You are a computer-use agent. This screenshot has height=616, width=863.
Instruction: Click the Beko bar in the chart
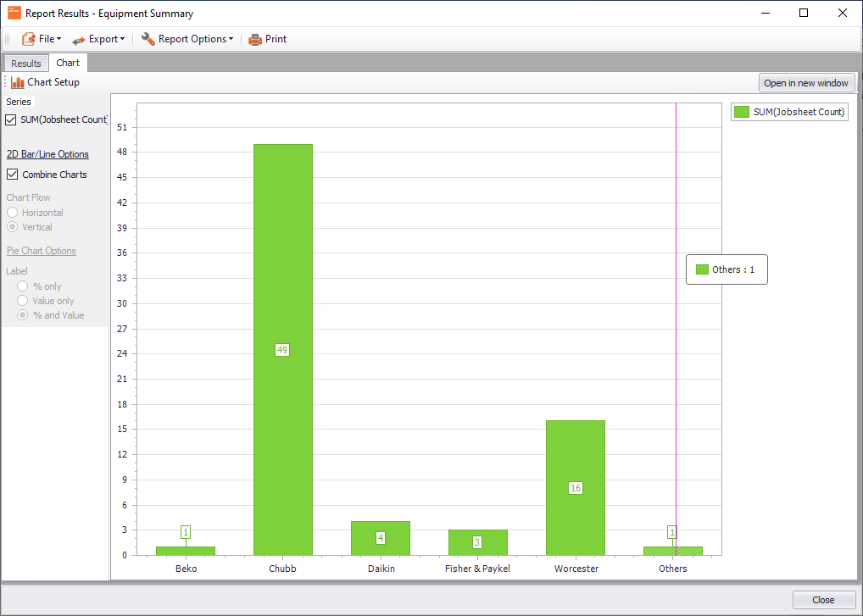(186, 551)
